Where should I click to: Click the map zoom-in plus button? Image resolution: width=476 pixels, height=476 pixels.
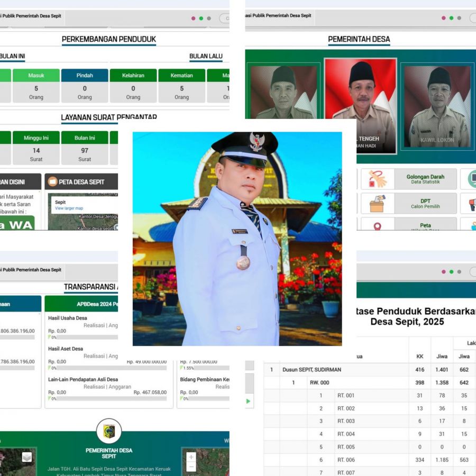191,456
